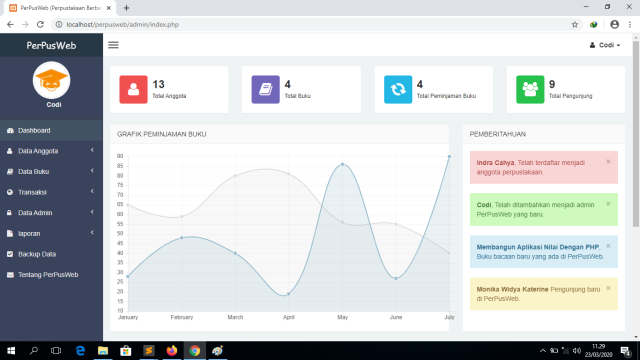Open the Backup Data menu item

(x=51, y=254)
